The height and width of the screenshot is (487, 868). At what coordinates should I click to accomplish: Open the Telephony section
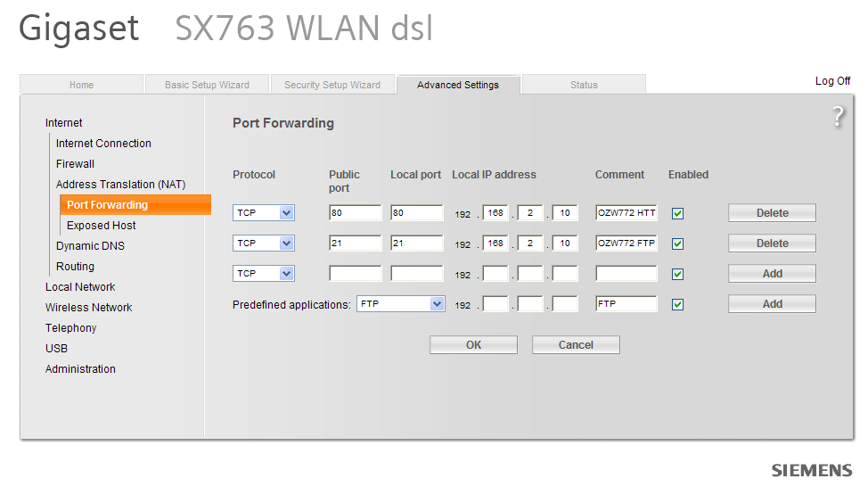click(x=71, y=327)
